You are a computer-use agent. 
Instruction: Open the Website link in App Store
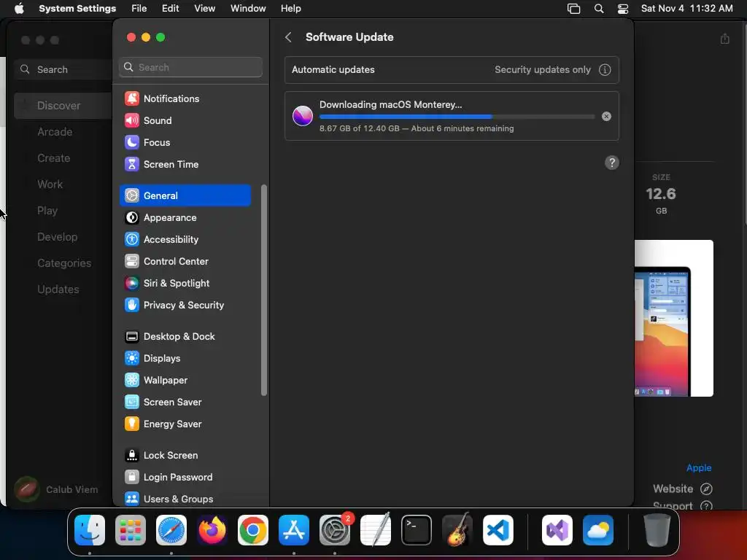(x=682, y=489)
